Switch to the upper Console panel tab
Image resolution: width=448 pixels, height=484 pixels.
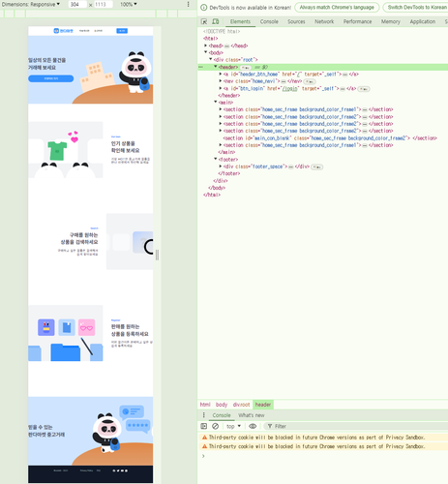269,21
